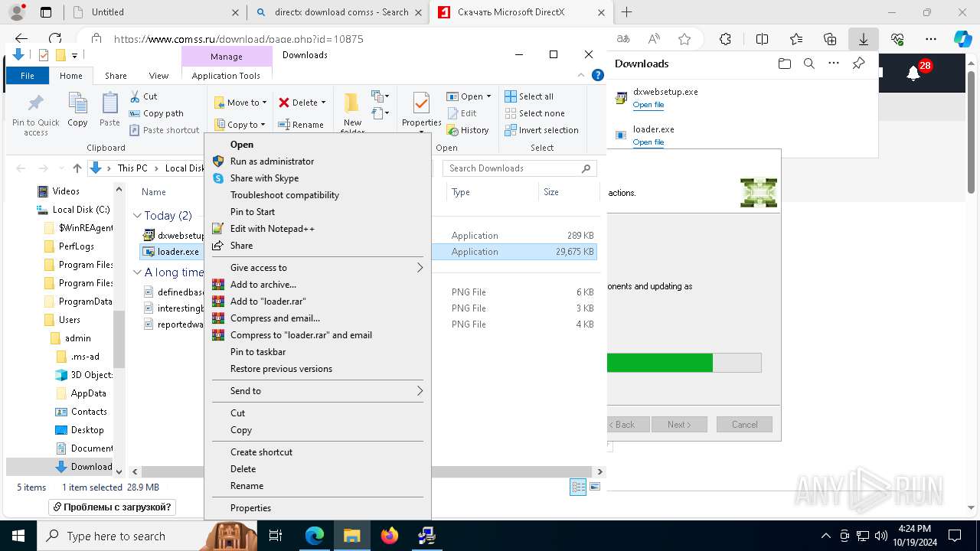Open more options in Edge Downloads panel
Image resolution: width=980 pixels, height=551 pixels.
(834, 64)
